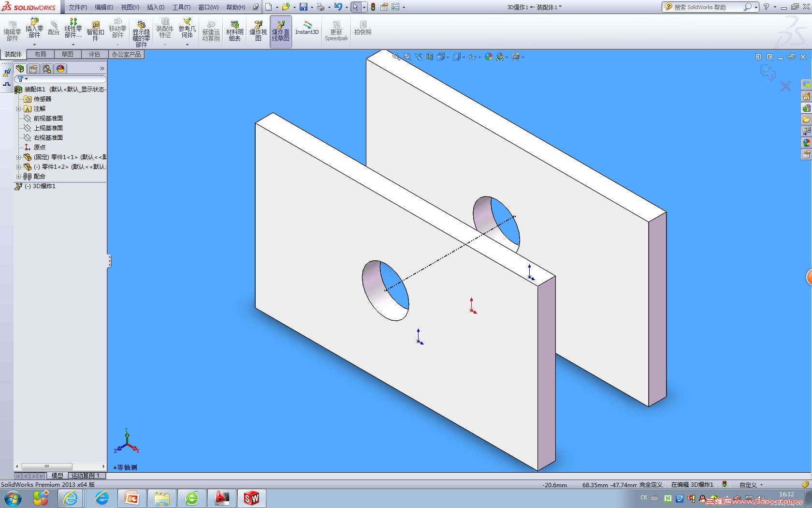This screenshot has height=508, width=812.
Task: Open the 工具(T) menu
Action: coord(181,7)
